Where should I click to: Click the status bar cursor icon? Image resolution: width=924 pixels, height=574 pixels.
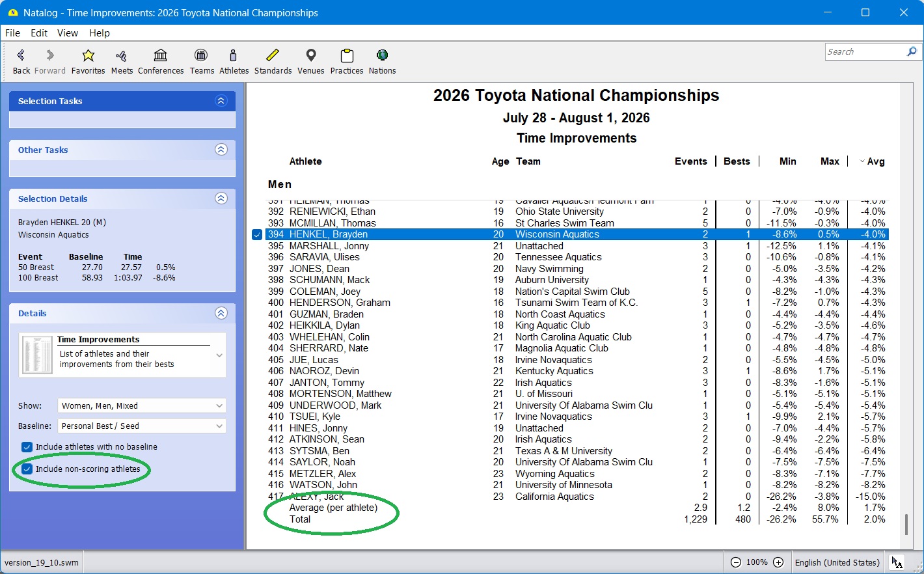coord(897,562)
